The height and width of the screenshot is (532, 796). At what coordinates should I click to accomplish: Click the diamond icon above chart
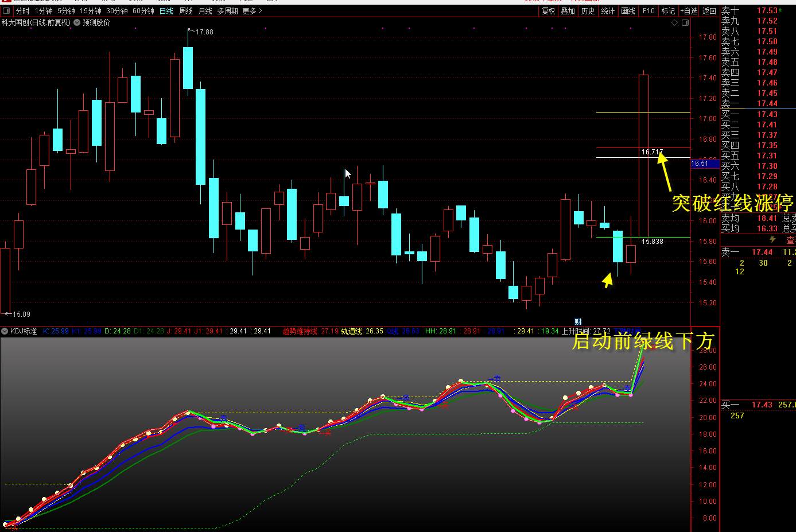[674, 23]
